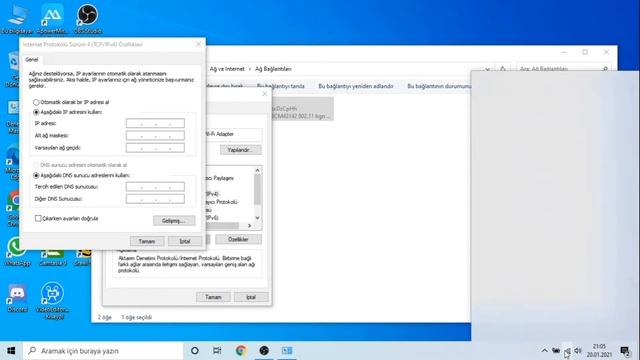Click Tamam in Wi-Fi properties window

213,297
